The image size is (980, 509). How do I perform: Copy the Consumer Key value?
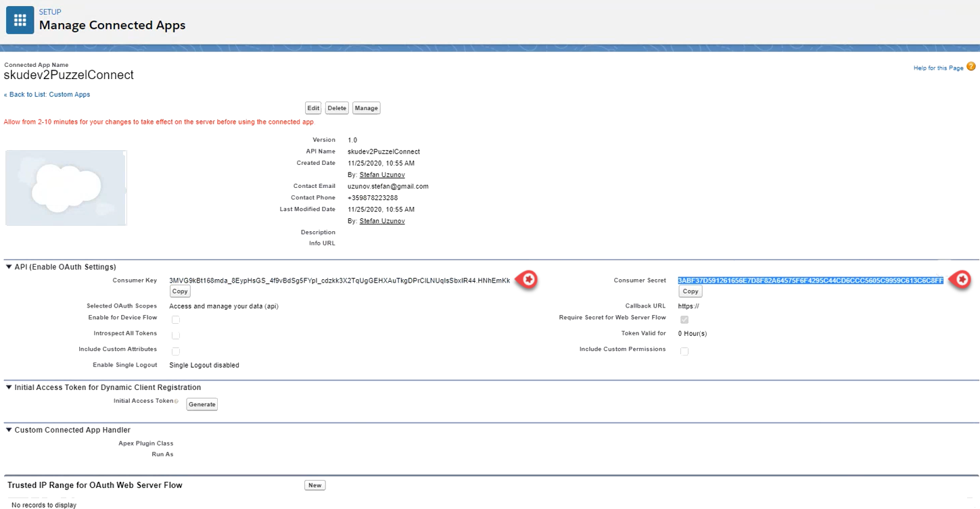pos(180,291)
